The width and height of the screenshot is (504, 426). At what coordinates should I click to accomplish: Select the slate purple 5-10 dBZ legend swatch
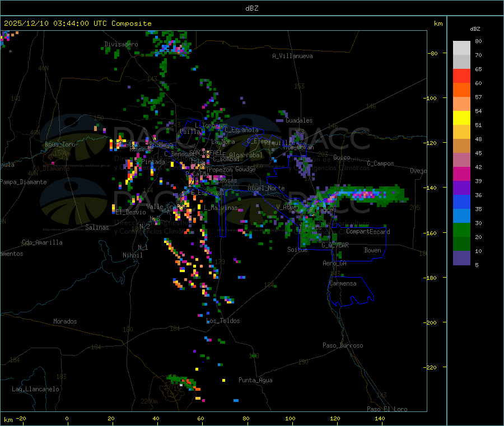[x=461, y=258]
